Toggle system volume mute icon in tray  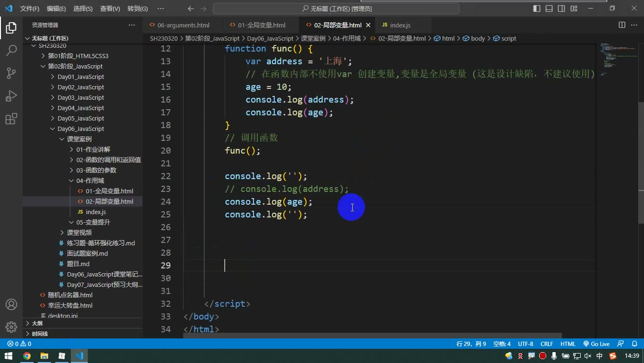588,356
